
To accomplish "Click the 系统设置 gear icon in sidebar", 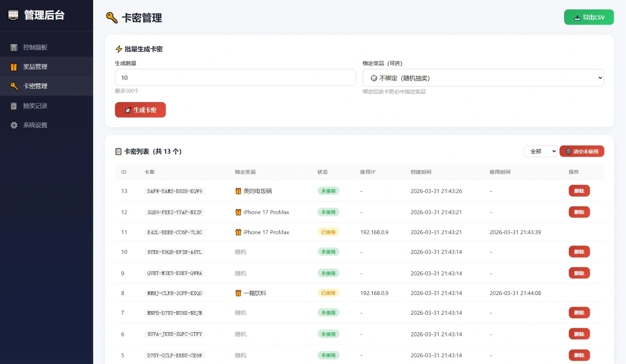I will coord(14,125).
